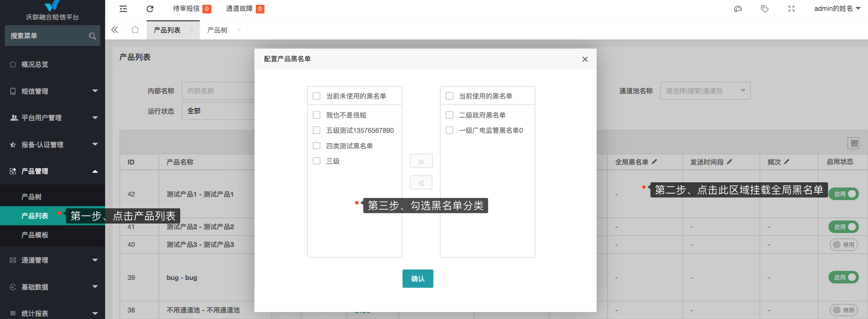Move selected blacklists right with » button
Screen dimensions: 868x319
(421, 161)
